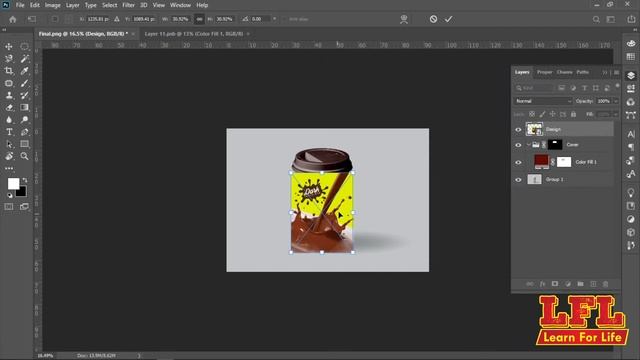This screenshot has width=640, height=360.
Task: Select the Pen tool
Action: (24, 132)
